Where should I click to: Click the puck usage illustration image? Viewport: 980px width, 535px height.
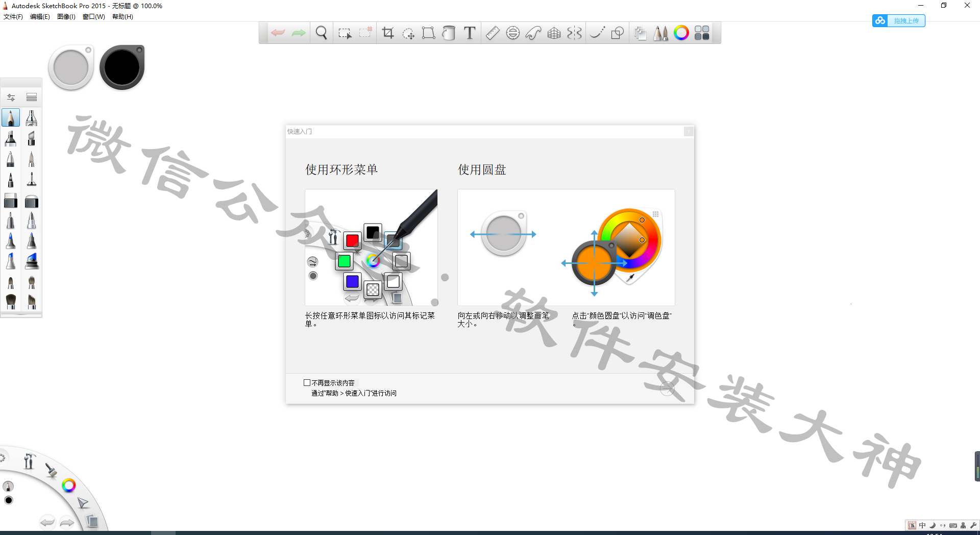click(566, 248)
